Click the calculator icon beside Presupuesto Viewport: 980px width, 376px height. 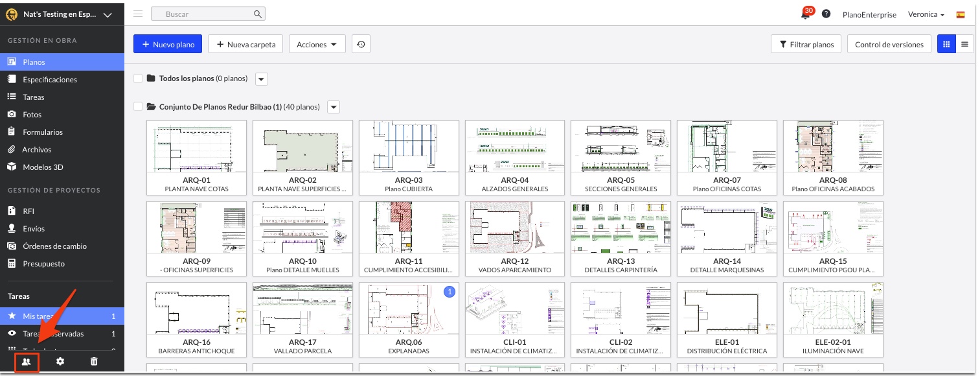tap(11, 263)
